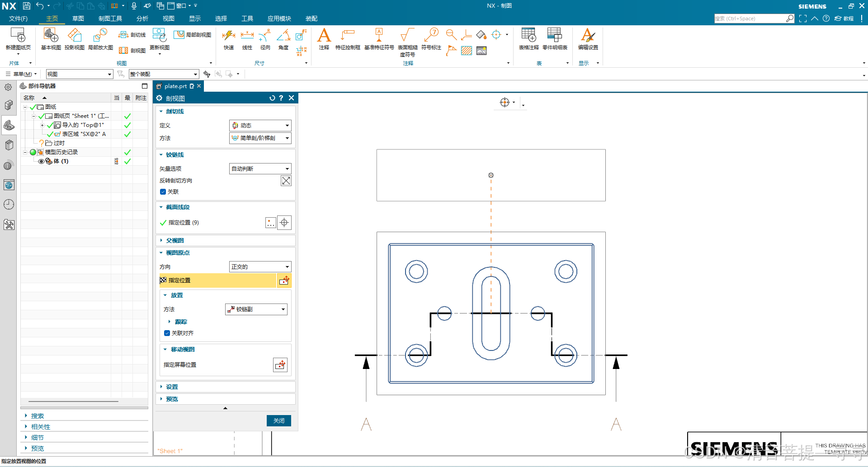Click the 基准特征符号 (Datum Feature Symbol) tool
Screen dimensions: 868x467
tap(379, 39)
